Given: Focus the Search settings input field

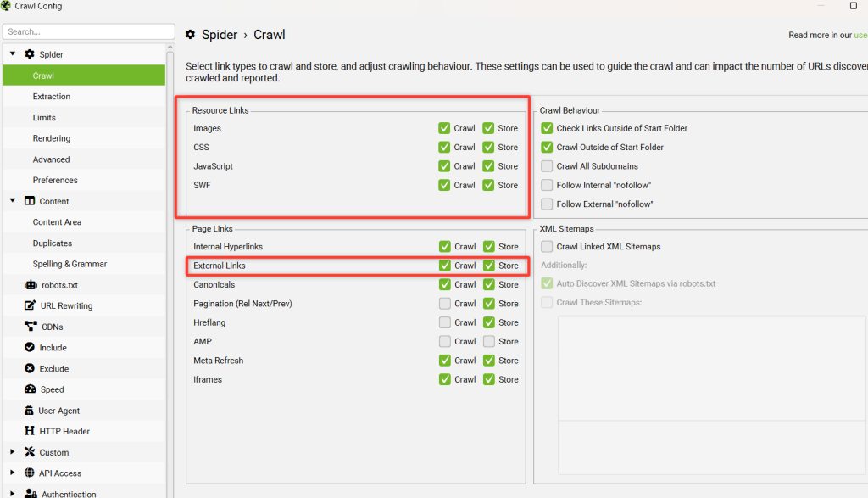Looking at the screenshot, I should 88,31.
